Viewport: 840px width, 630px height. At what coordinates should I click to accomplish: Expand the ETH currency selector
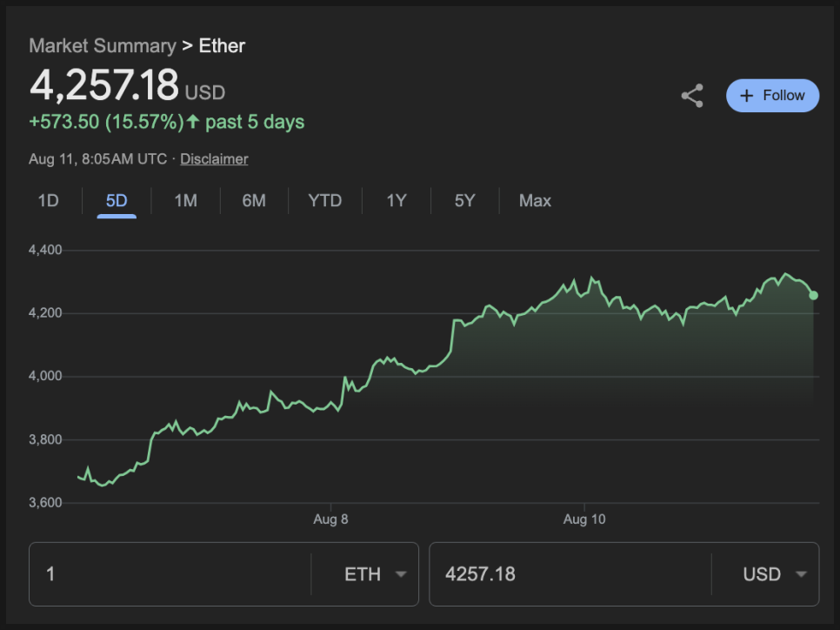(x=365, y=574)
